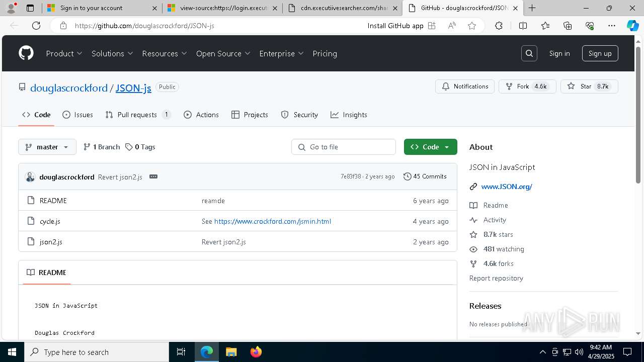Screen dimensions: 644x362
Task: Open the Copilot sidebar icon
Action: pos(633,26)
